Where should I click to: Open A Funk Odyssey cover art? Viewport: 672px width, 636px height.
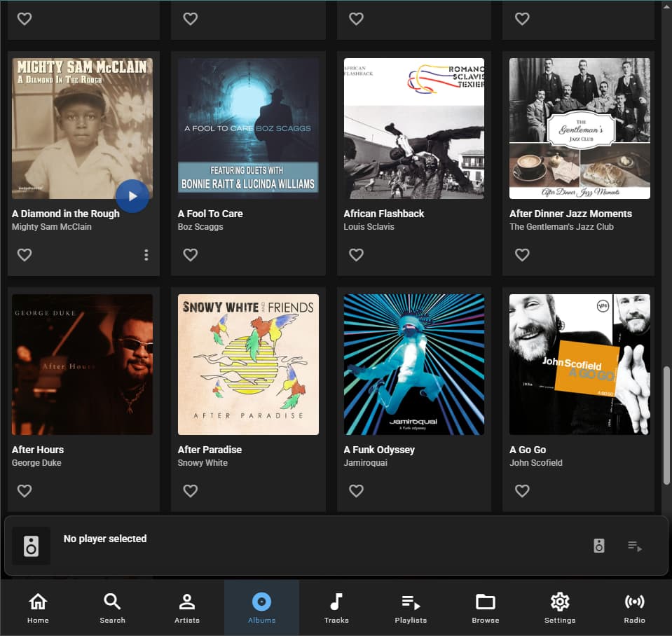click(414, 364)
